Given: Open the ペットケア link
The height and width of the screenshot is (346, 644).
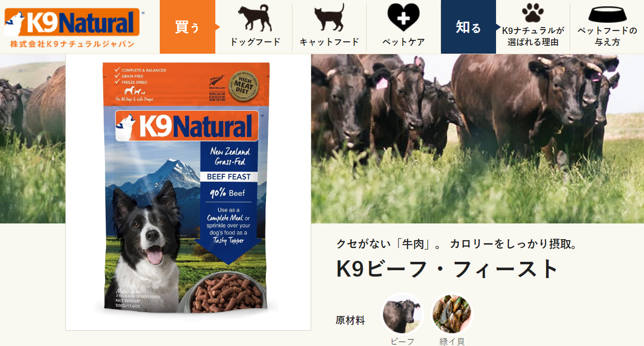Looking at the screenshot, I should (x=404, y=42).
